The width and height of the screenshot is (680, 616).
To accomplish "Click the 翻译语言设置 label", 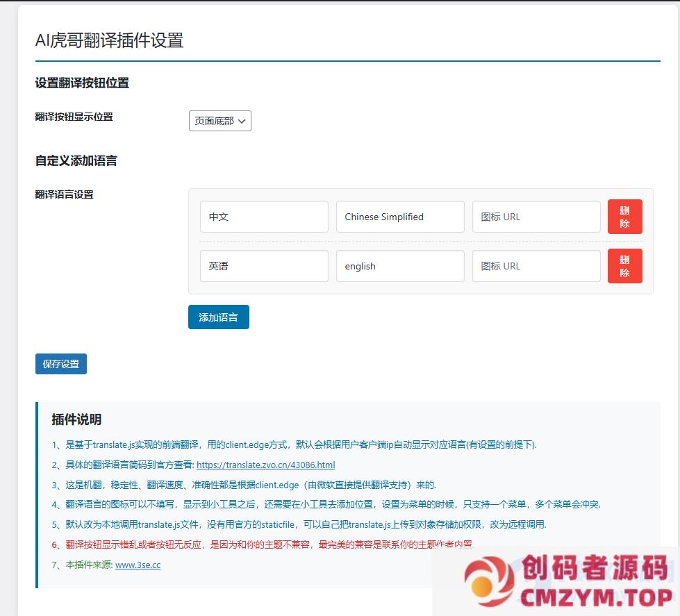I will point(65,194).
